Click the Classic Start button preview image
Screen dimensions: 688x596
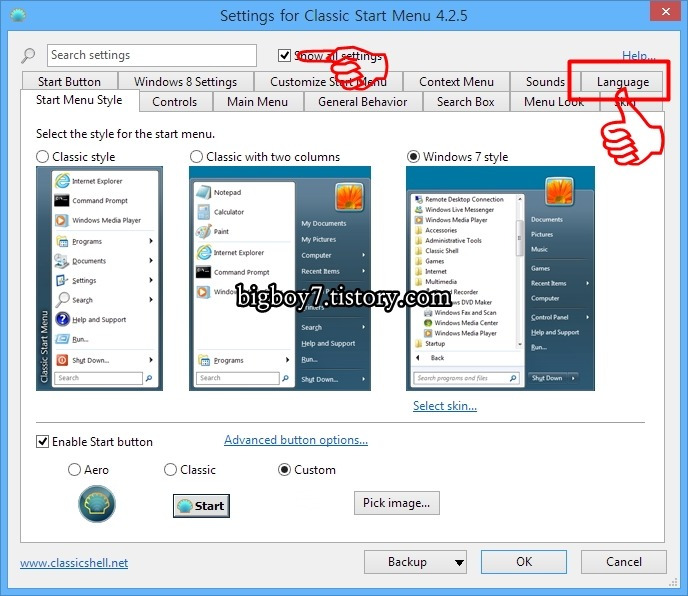coord(201,506)
